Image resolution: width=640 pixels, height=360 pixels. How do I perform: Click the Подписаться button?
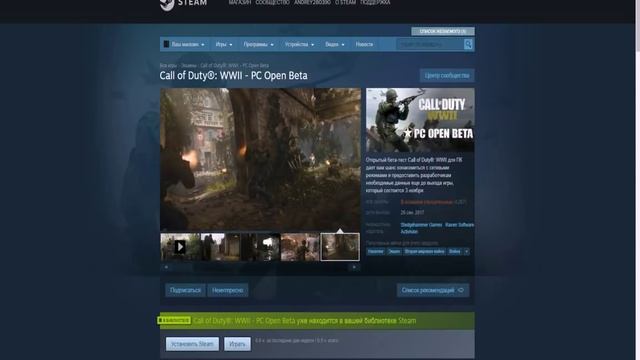coord(185,290)
